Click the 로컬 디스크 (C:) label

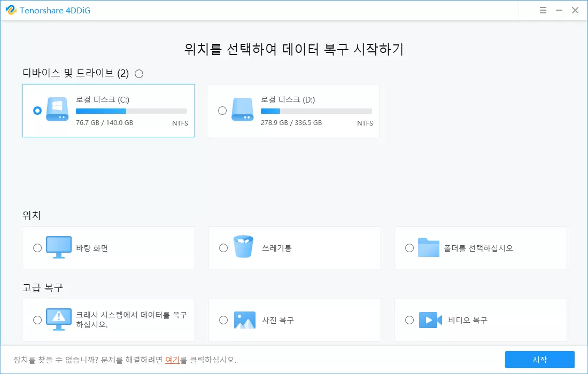coord(103,100)
